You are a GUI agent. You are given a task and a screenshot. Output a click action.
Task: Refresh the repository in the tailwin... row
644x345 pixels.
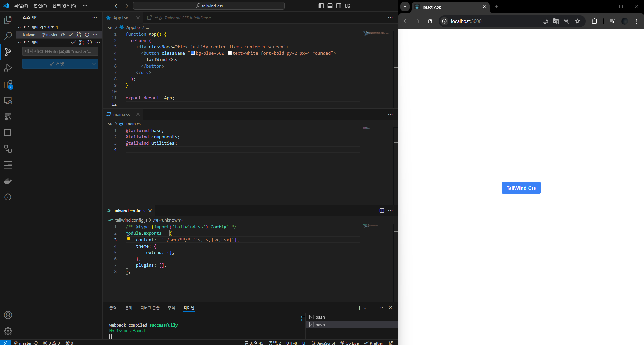pyautogui.click(x=87, y=35)
